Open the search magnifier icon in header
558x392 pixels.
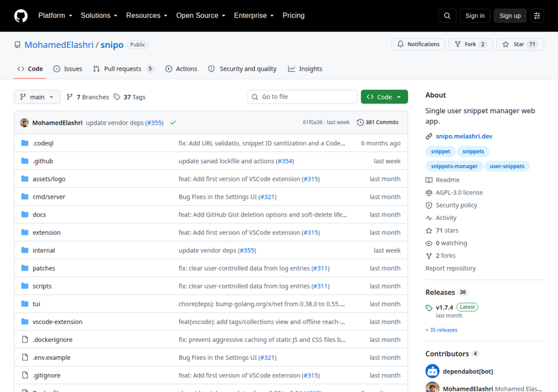pos(447,16)
